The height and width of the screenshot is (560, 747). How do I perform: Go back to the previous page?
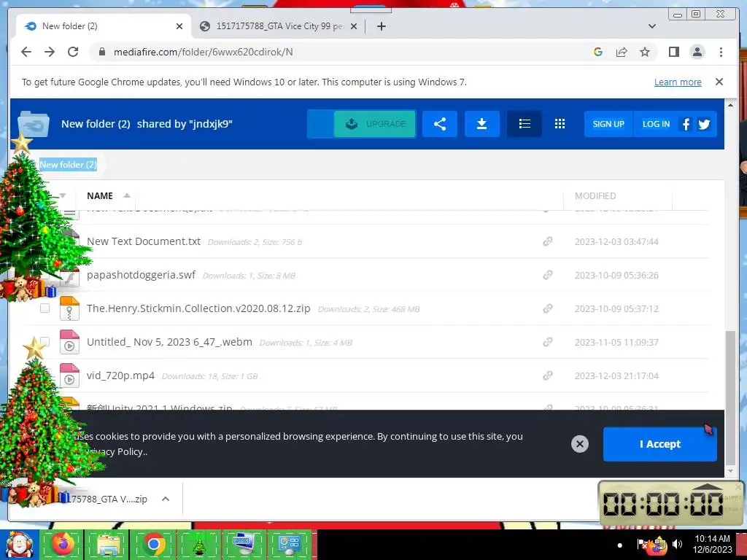click(x=26, y=52)
